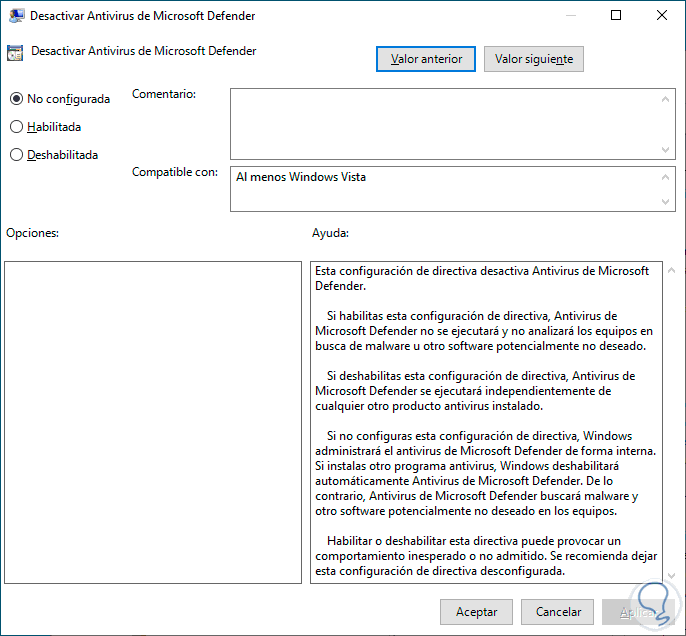Click the Ayuda paragraph 'Si deshabilitas esta configuración'
Screen dimensions: 686x636
[x=475, y=391]
